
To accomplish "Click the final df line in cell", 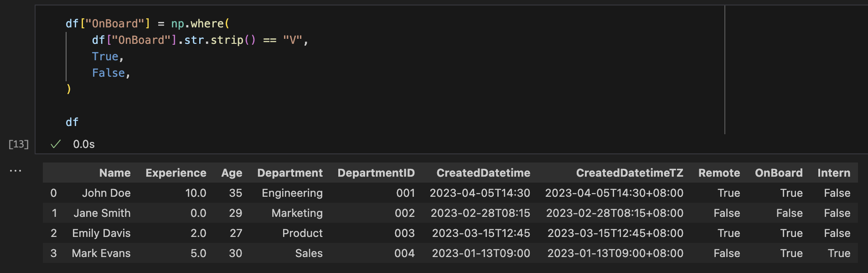I will 72,122.
